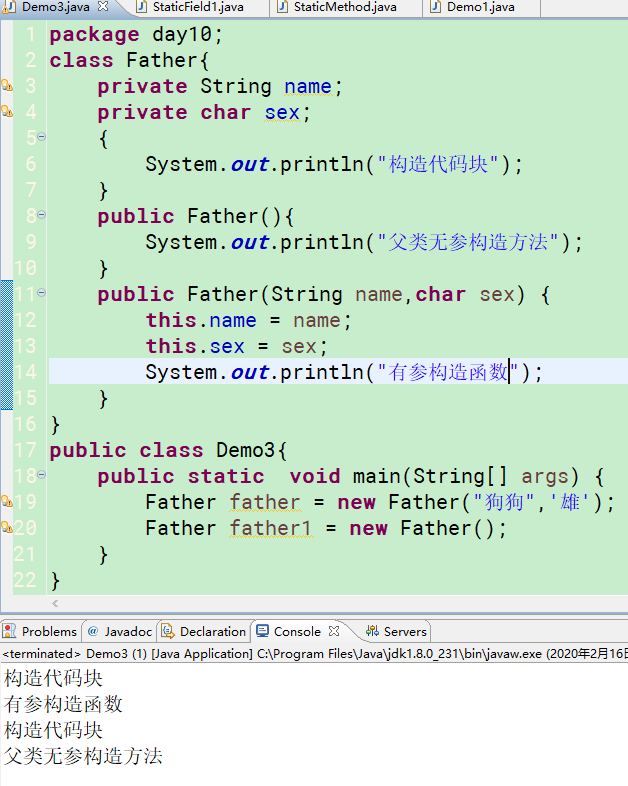Click console output line '父类无参构造方法'

coord(83,756)
